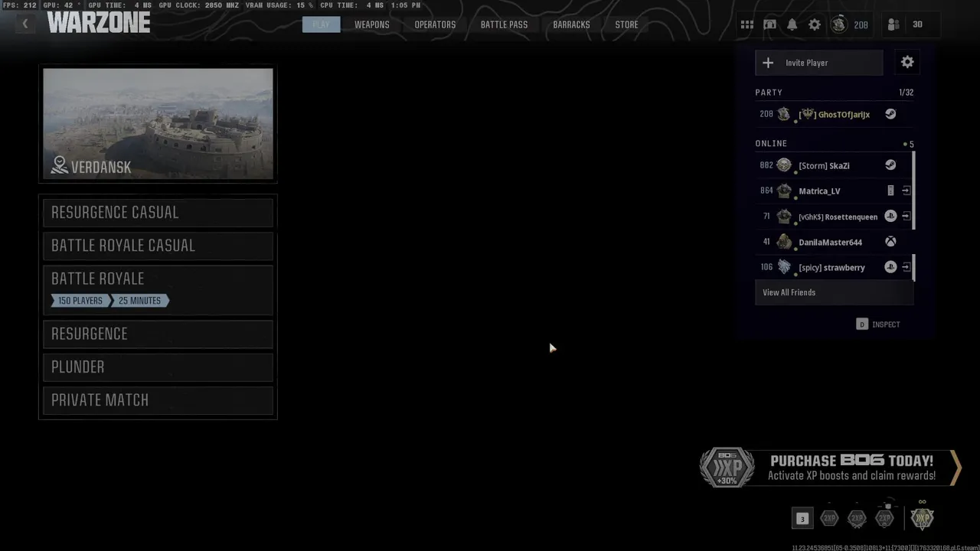Open Private Match
The height and width of the screenshot is (551, 980).
click(158, 400)
